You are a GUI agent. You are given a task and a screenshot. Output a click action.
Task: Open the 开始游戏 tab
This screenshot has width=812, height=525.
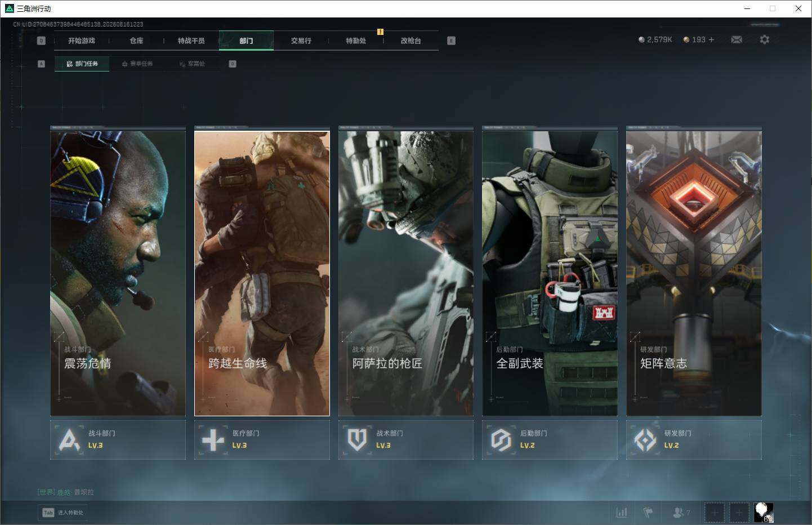[x=82, y=41]
